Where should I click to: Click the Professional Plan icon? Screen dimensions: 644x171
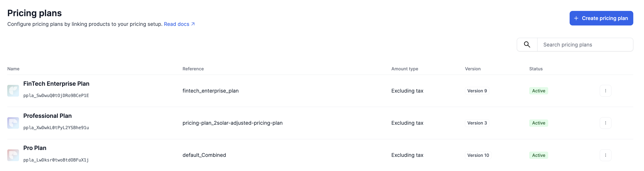pyautogui.click(x=13, y=123)
